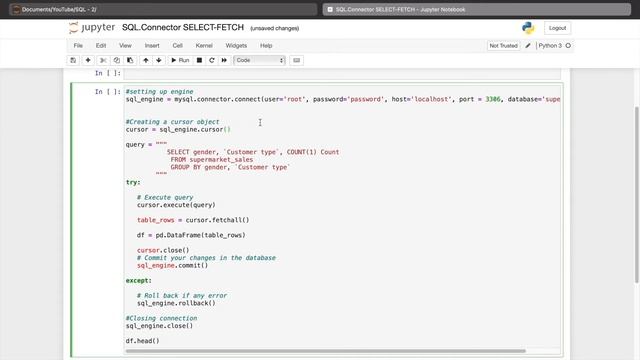
Task: Save notebook with the floppy disk icon
Action: click(73, 60)
